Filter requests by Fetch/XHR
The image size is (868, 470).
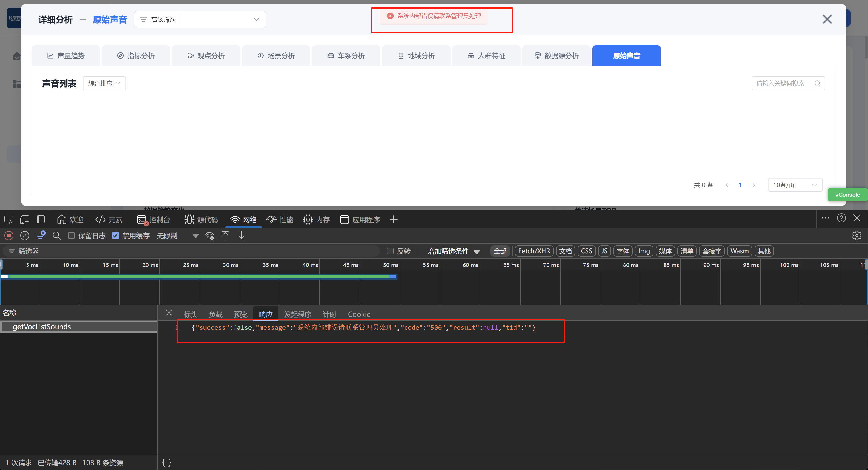534,251
